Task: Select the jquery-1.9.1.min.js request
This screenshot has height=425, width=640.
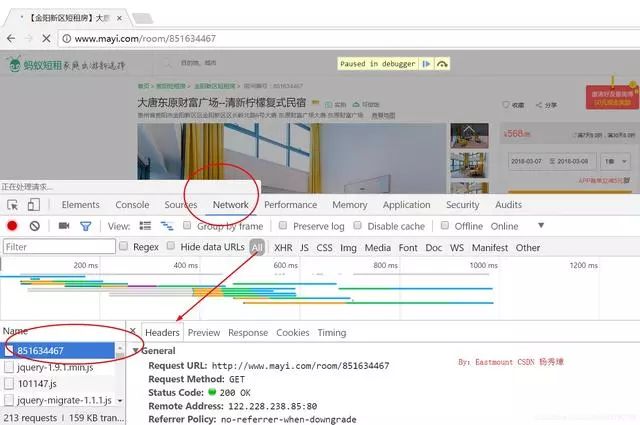Action: 55,367
